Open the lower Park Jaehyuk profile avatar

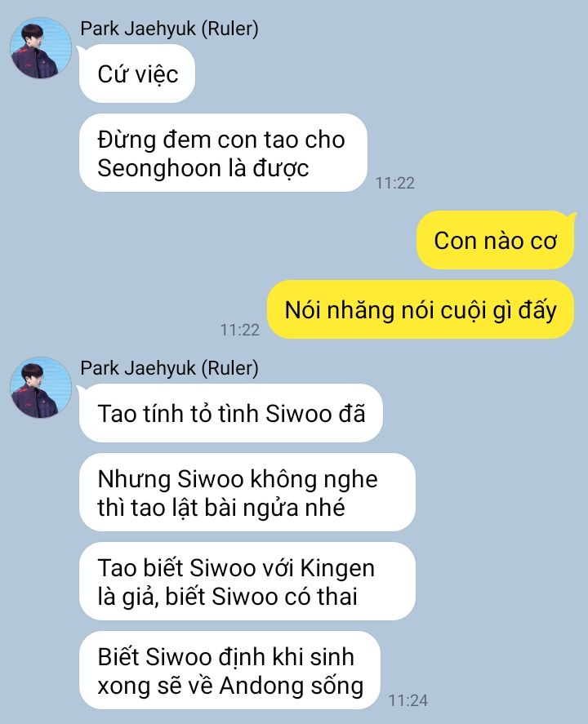pos(41,388)
